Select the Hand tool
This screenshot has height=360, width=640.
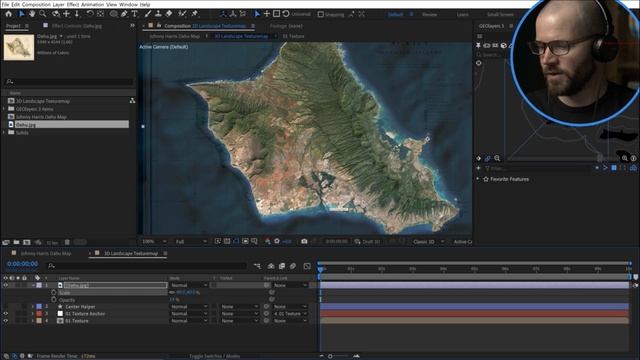pyautogui.click(x=32, y=14)
